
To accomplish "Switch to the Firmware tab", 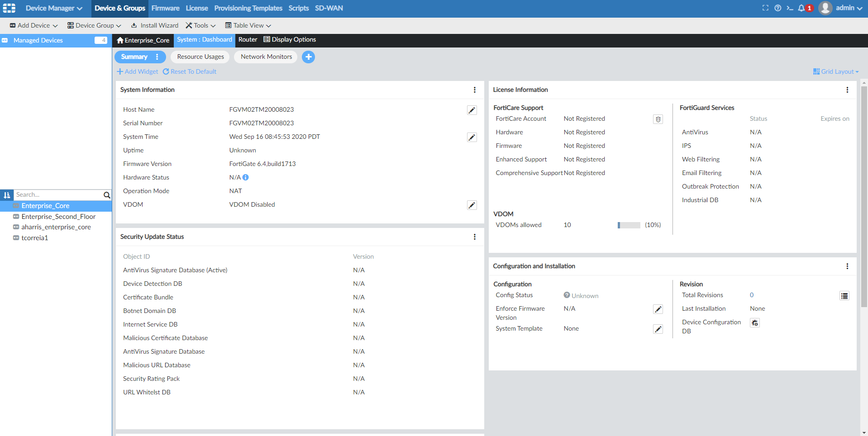I will point(165,8).
